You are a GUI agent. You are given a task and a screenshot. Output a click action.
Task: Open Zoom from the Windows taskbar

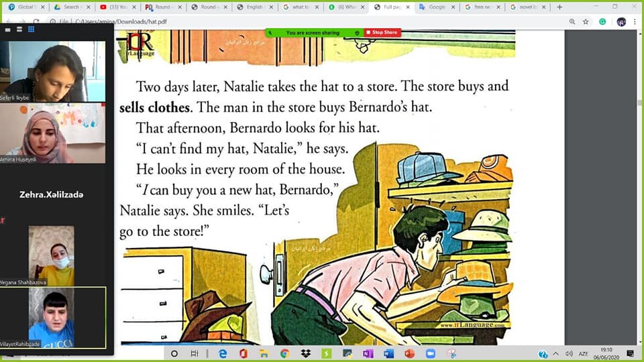[x=431, y=353]
